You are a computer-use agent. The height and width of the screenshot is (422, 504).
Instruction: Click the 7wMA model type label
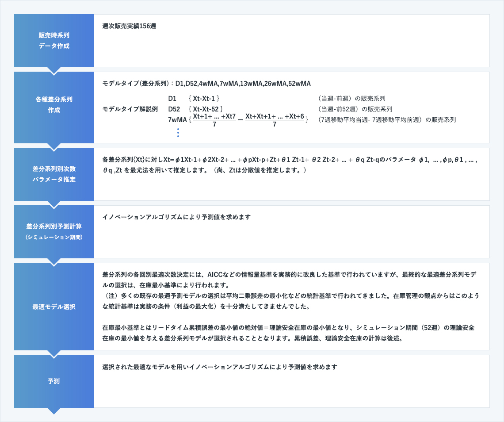[177, 120]
